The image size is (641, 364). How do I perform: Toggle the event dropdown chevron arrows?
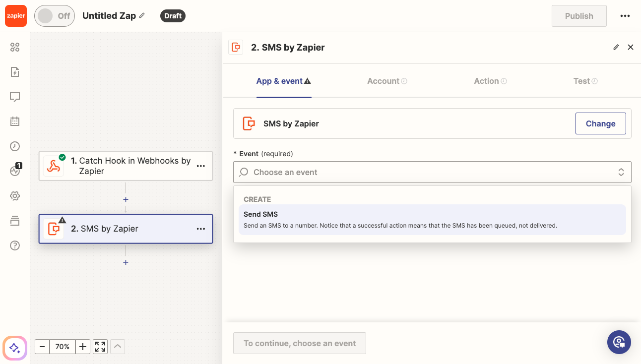(x=621, y=172)
